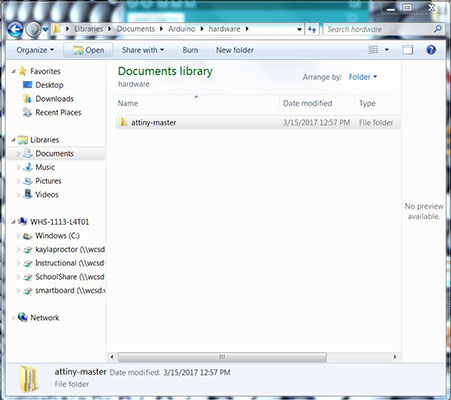The height and width of the screenshot is (400, 451).
Task: Select Libraries in navigation pane
Action: pyautogui.click(x=44, y=140)
